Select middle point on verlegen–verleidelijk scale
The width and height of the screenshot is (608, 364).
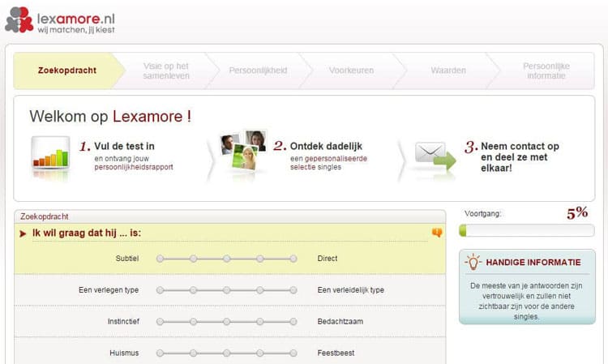(x=227, y=290)
